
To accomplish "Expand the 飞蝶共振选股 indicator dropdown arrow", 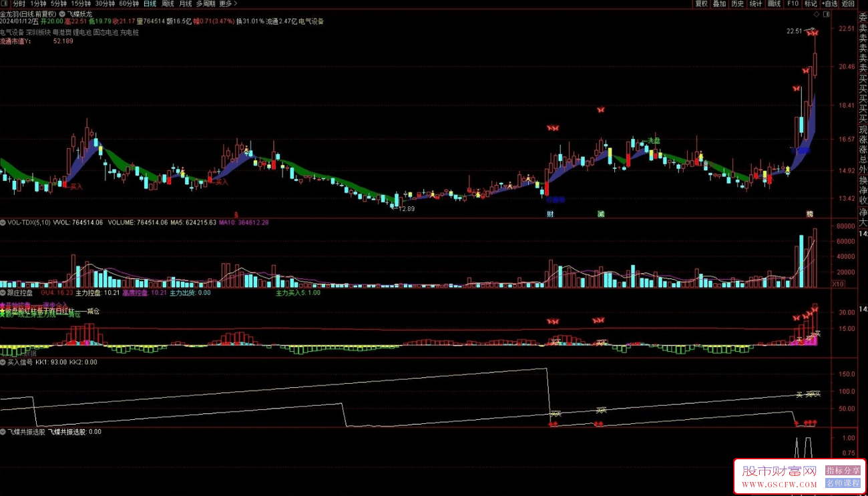I will (x=3, y=431).
